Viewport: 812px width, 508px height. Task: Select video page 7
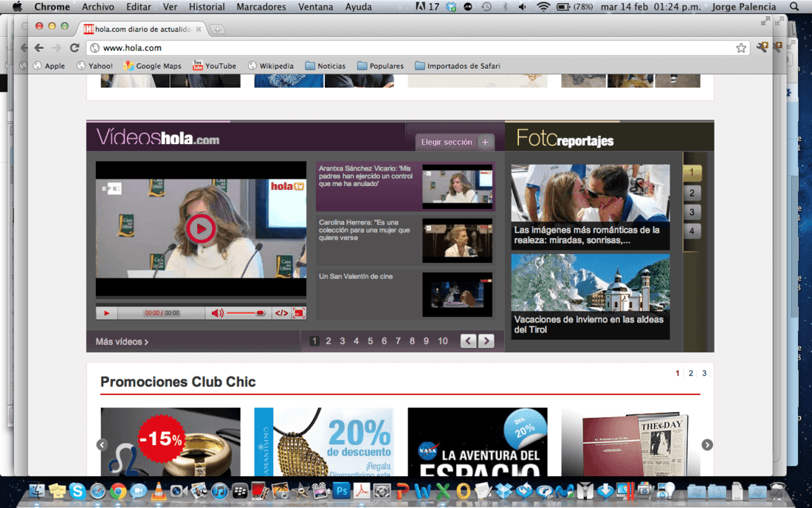398,340
